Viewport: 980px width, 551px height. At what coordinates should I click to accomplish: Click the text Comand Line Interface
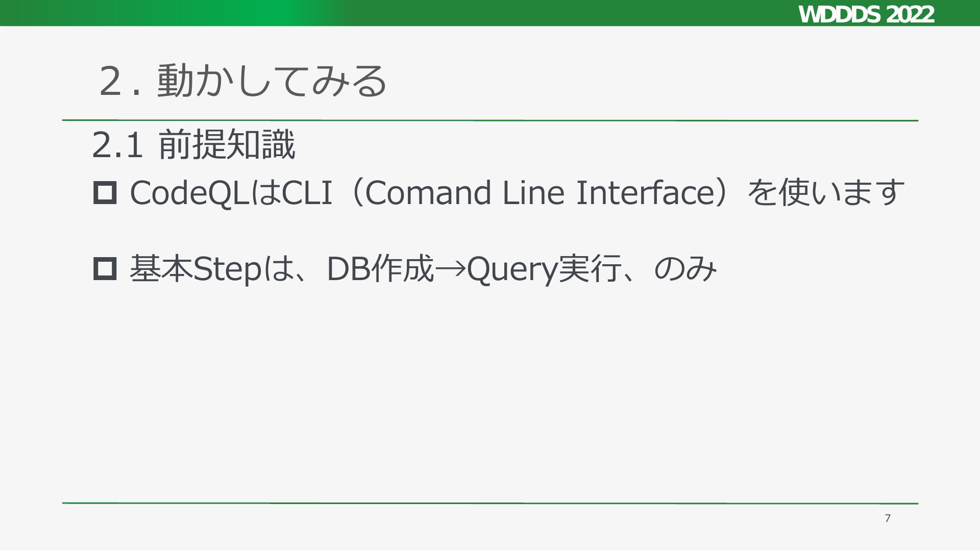[537, 193]
